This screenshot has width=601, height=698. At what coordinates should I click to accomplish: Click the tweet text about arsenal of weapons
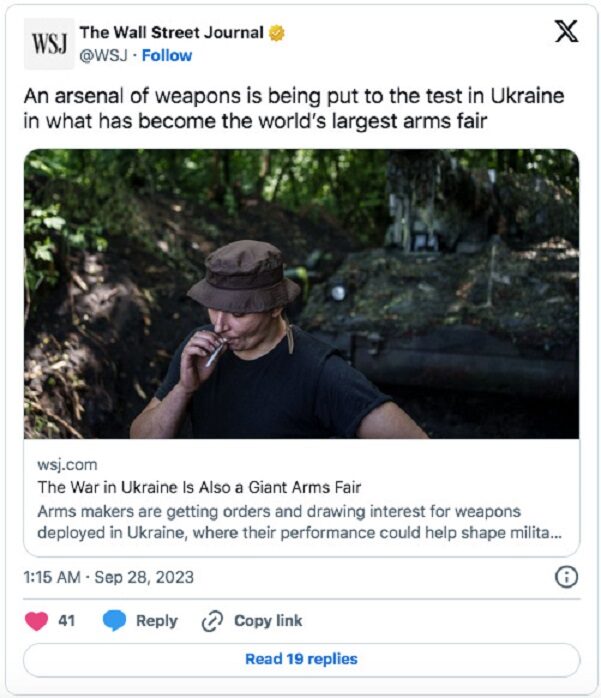294,108
